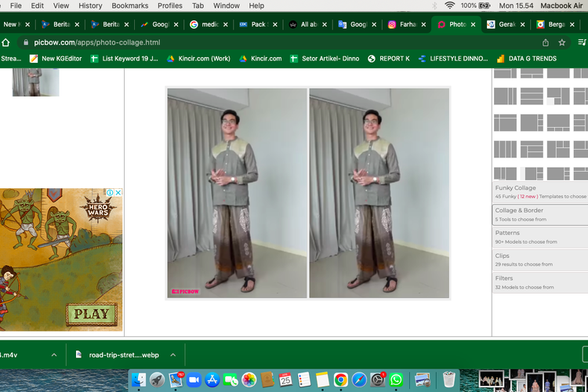
Task: Select the left photo in the collage
Action: 237,193
